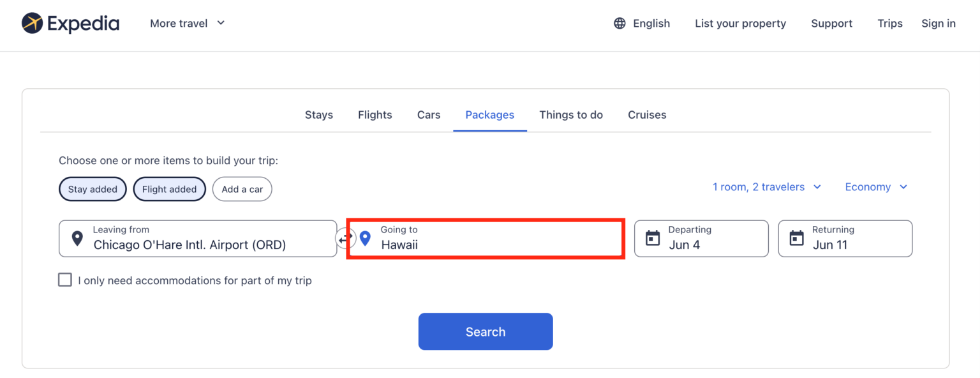Click the Returning calendar icon
Image resolution: width=980 pixels, height=378 pixels.
(796, 239)
